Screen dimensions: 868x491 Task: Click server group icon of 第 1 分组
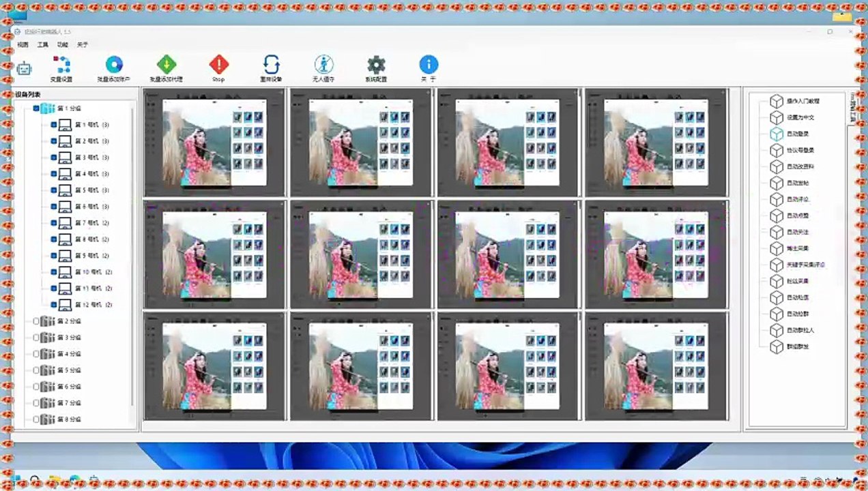[x=47, y=108]
